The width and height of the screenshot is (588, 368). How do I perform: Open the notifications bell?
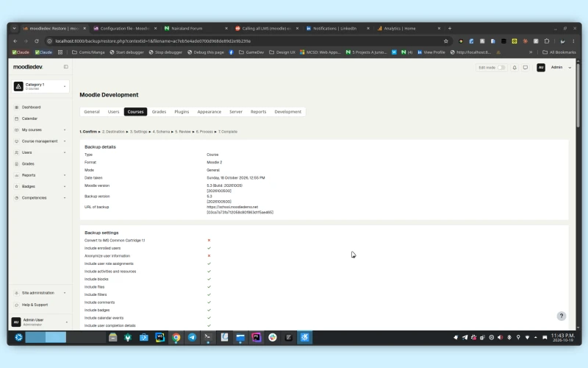point(514,68)
